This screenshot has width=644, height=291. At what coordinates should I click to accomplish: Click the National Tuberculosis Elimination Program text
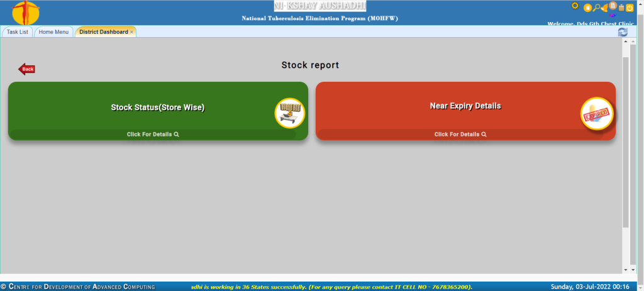coord(319,18)
